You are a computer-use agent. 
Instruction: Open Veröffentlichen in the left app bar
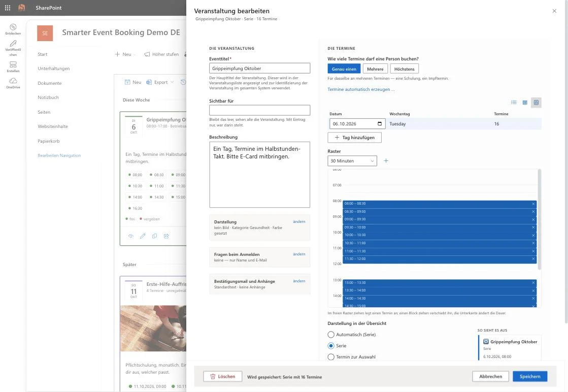coord(13,48)
